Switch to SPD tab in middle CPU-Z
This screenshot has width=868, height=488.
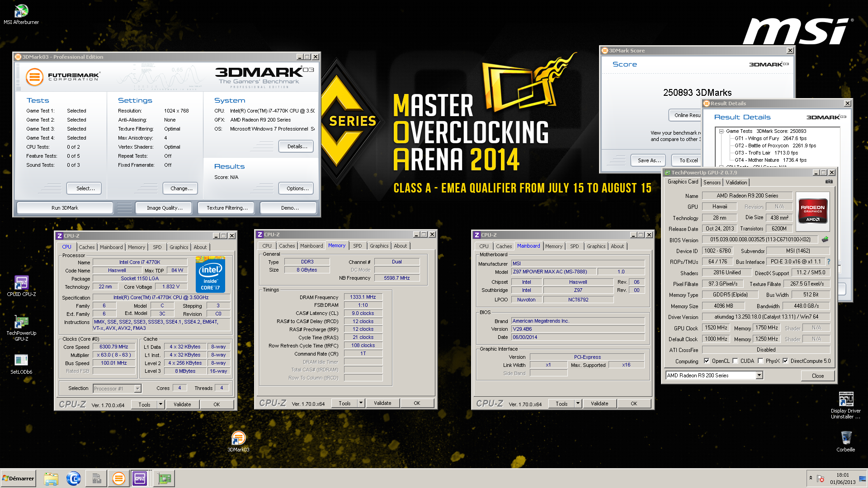(x=357, y=246)
